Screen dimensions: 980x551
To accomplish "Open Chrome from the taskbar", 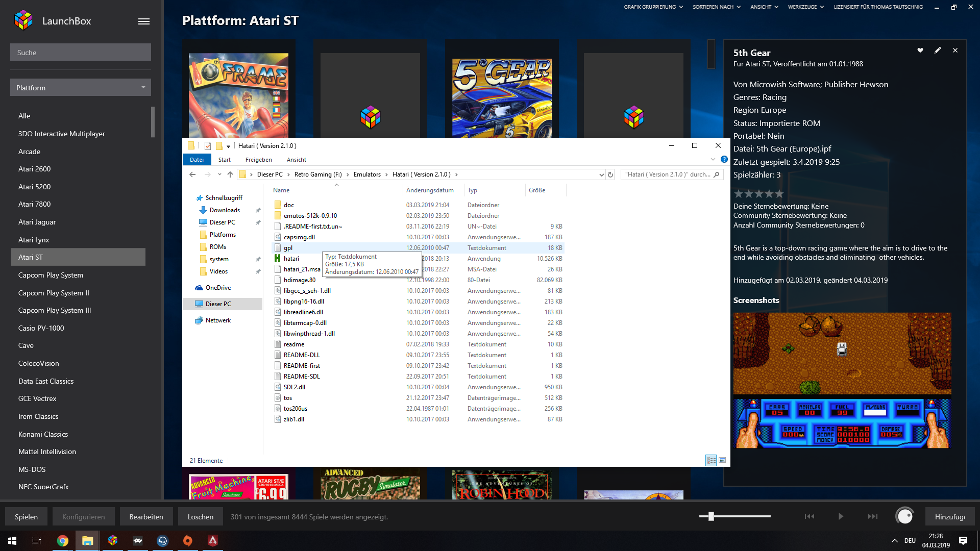I will point(63,541).
